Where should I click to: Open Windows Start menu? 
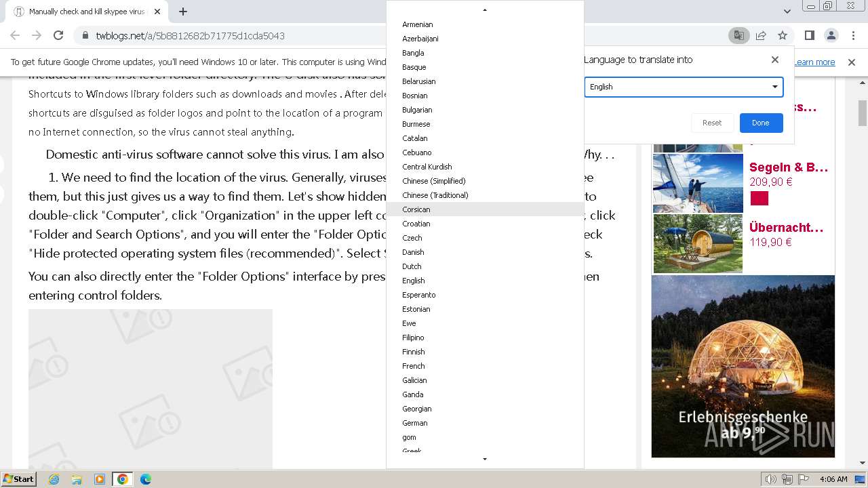[18, 479]
